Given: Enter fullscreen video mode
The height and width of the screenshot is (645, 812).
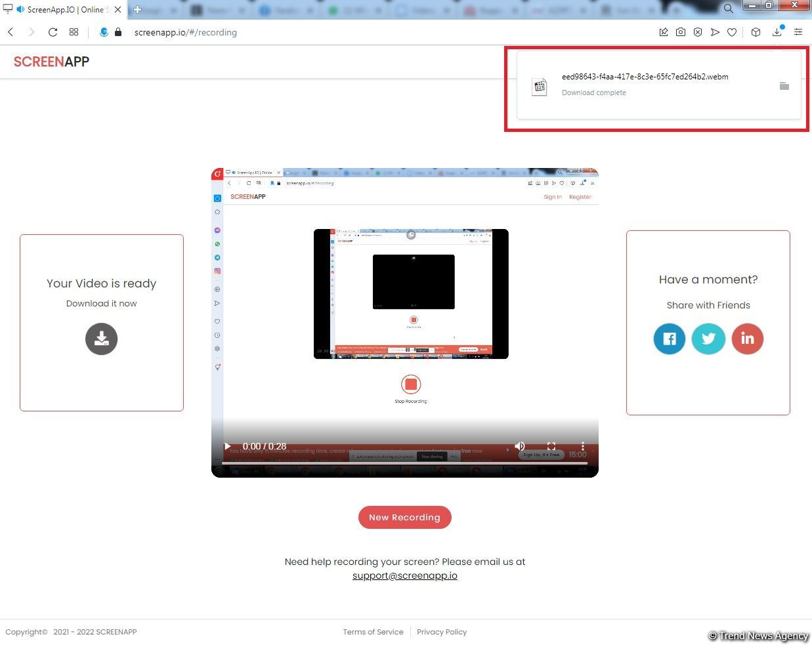Looking at the screenshot, I should pos(551,446).
